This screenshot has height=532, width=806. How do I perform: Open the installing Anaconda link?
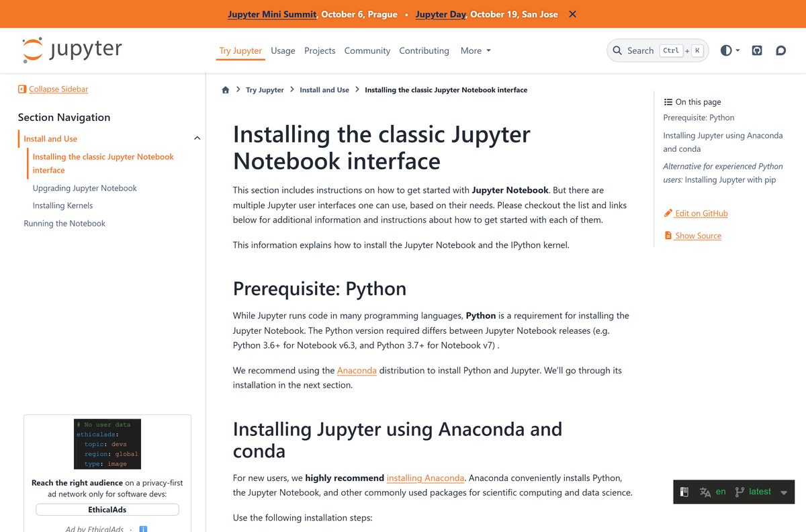pos(425,478)
